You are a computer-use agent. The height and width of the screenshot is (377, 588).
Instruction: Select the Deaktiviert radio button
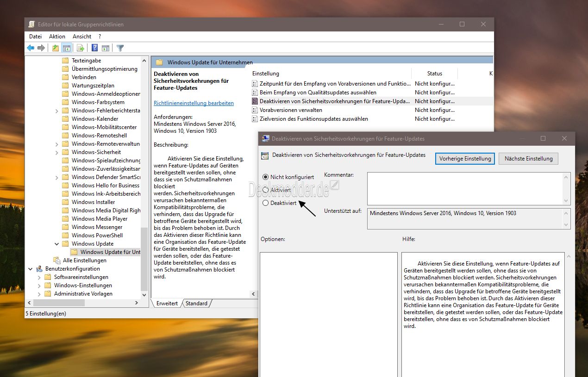pyautogui.click(x=265, y=203)
